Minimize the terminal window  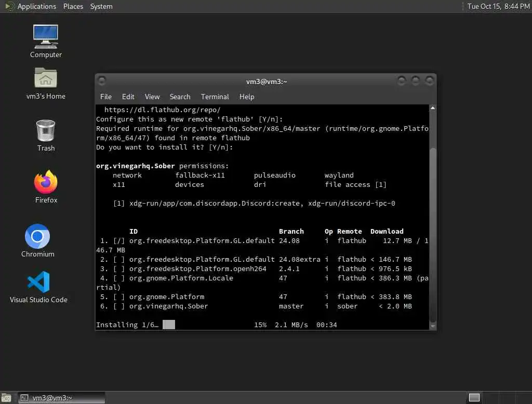coord(402,80)
